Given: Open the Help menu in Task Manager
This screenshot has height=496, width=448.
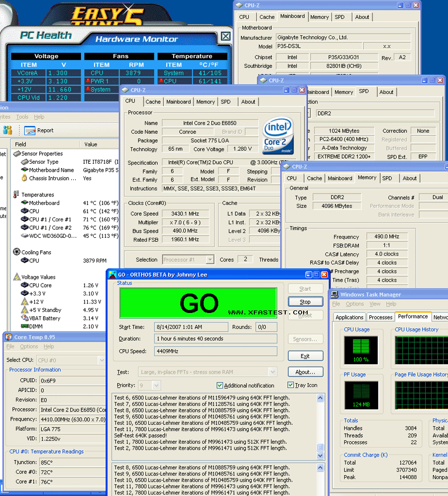Looking at the screenshot, I should [391, 303].
